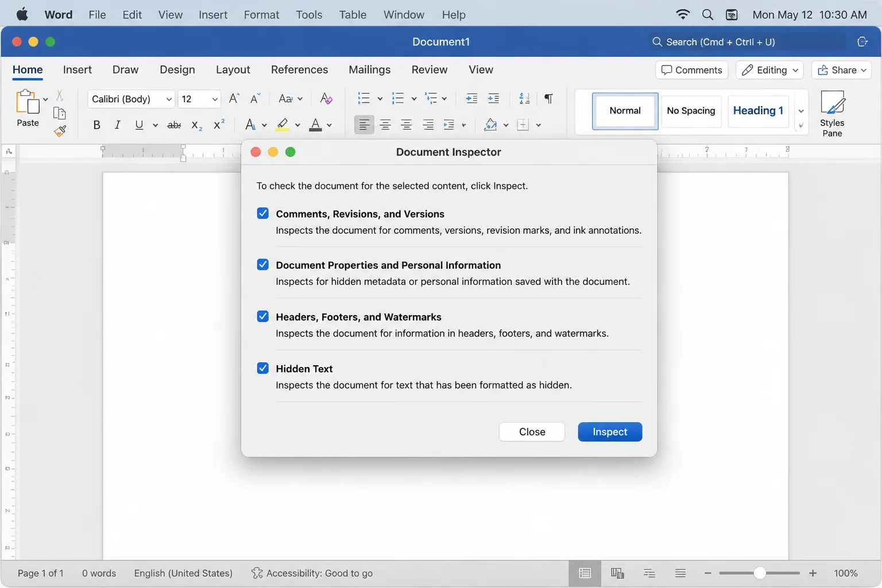
Task: Click the document search field
Action: [x=746, y=42]
